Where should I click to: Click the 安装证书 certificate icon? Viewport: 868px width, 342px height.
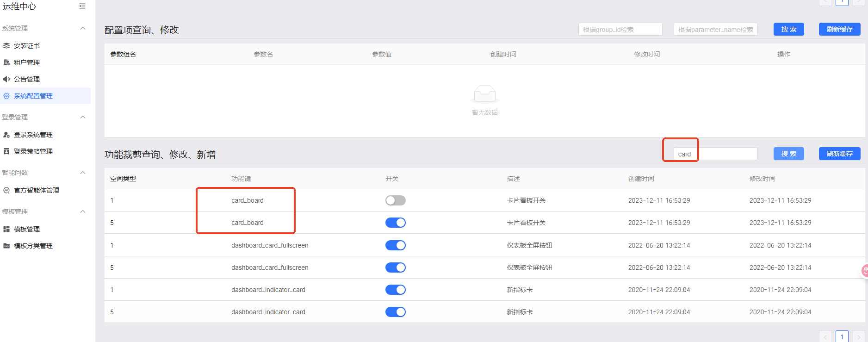6,46
